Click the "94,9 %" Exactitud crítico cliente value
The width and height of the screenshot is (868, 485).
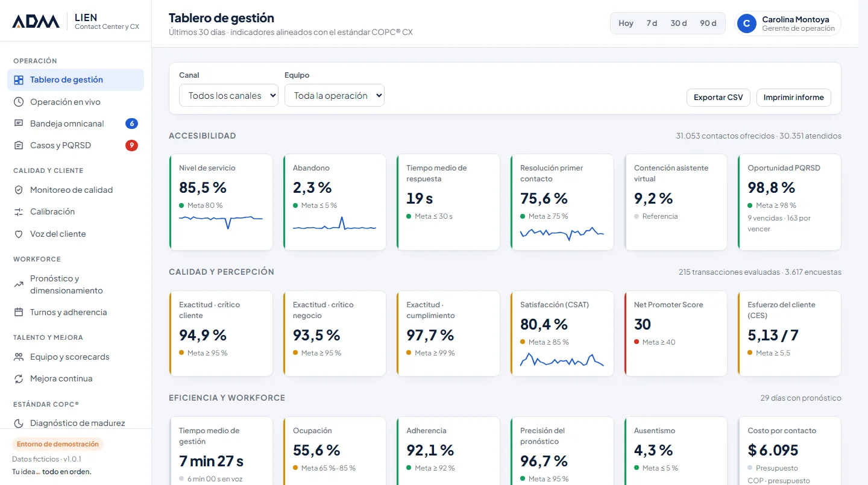pyautogui.click(x=203, y=335)
